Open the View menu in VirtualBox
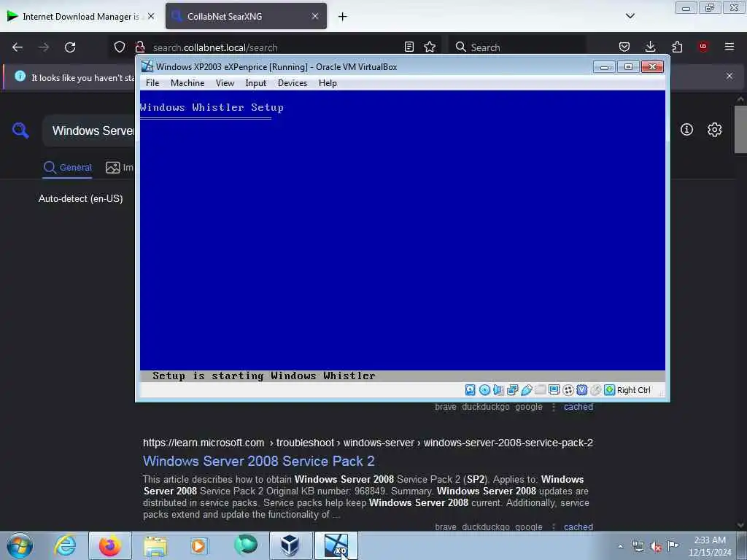Image resolution: width=747 pixels, height=560 pixels. click(x=225, y=83)
